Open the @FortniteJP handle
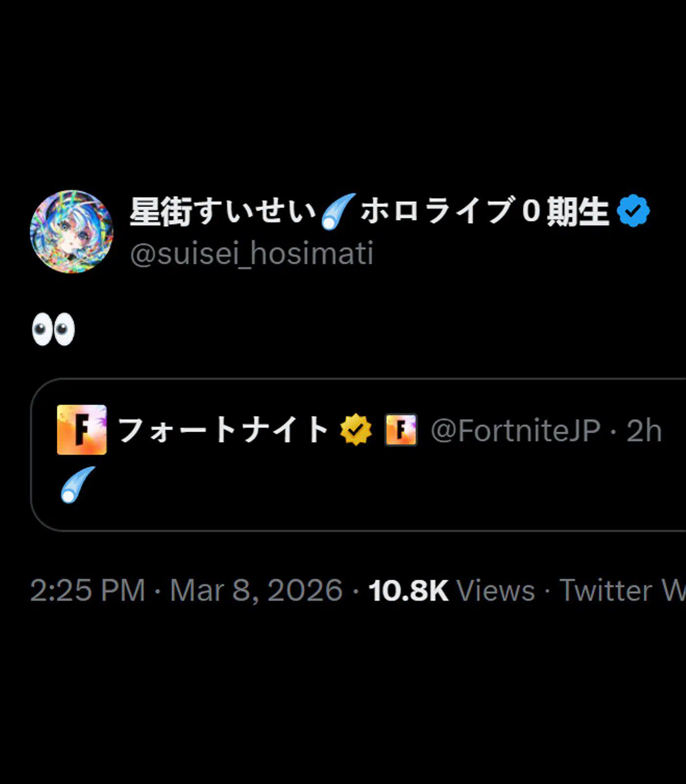Viewport: 686px width, 784px height. click(515, 430)
